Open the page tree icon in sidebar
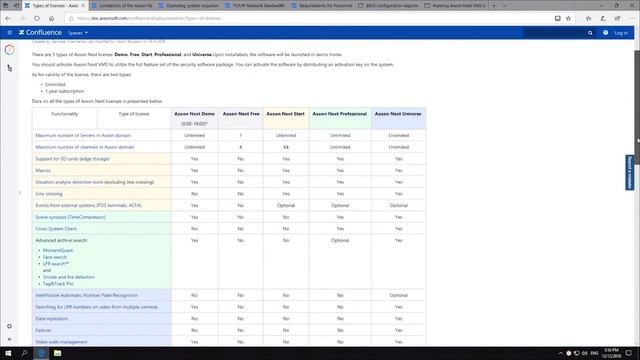 click(x=10, y=68)
